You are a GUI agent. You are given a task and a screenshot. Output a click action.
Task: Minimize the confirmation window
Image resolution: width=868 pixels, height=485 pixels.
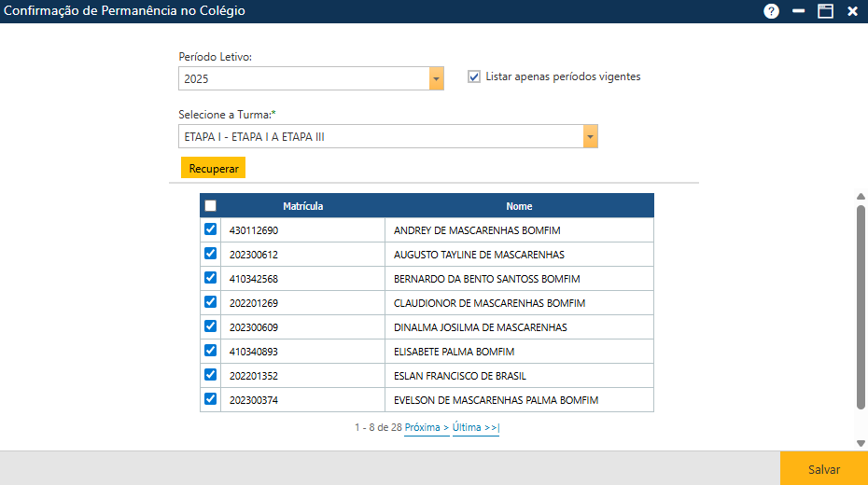click(x=799, y=11)
